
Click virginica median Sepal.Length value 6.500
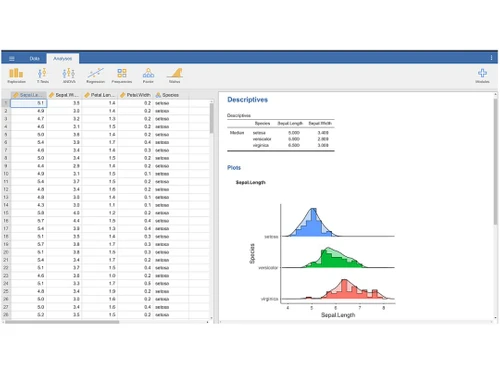(x=294, y=145)
